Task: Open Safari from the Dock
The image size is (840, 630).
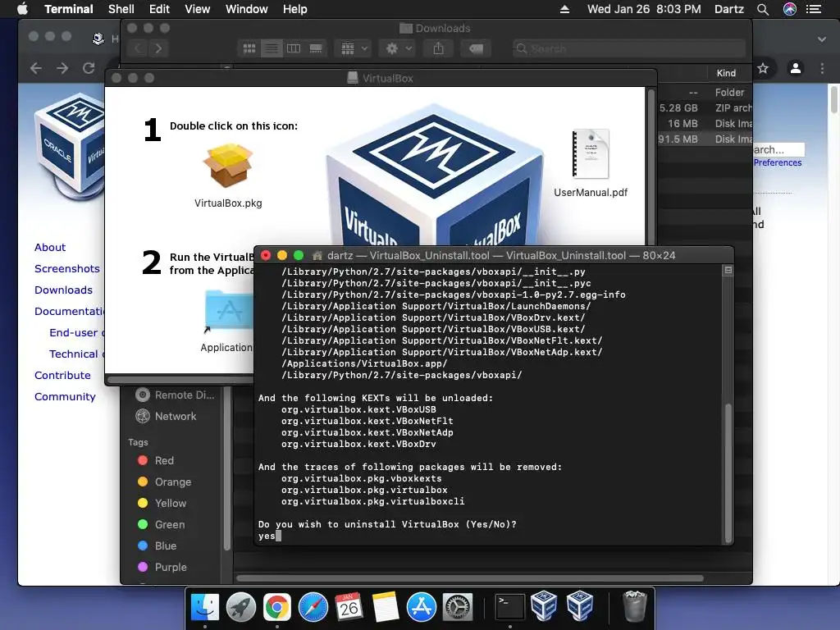Action: pyautogui.click(x=313, y=607)
